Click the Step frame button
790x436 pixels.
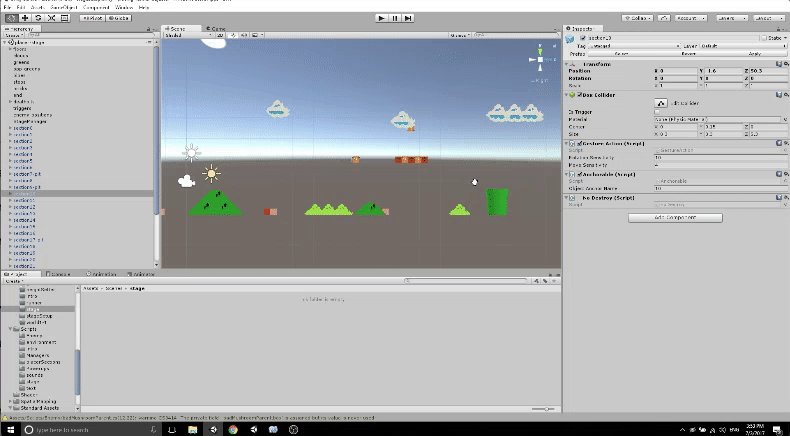click(x=408, y=18)
